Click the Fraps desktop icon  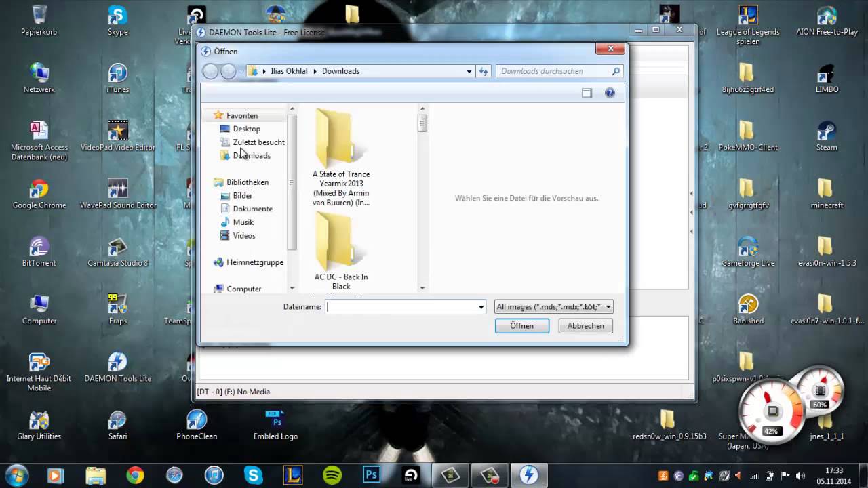(117, 310)
